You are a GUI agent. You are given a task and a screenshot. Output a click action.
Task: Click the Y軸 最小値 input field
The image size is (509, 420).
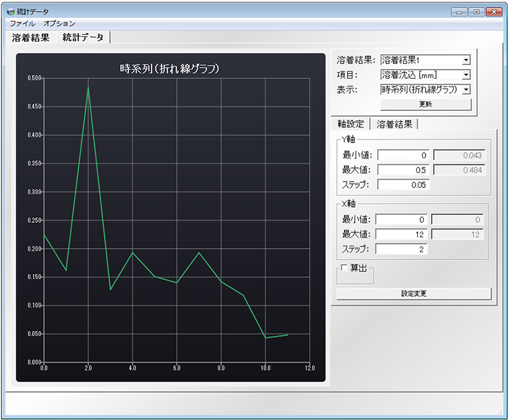pyautogui.click(x=403, y=155)
